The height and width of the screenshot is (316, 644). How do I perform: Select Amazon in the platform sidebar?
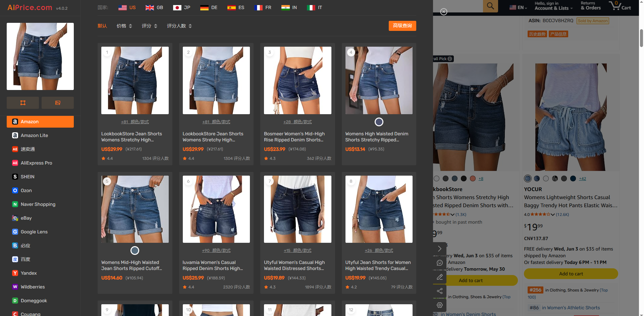click(x=40, y=122)
